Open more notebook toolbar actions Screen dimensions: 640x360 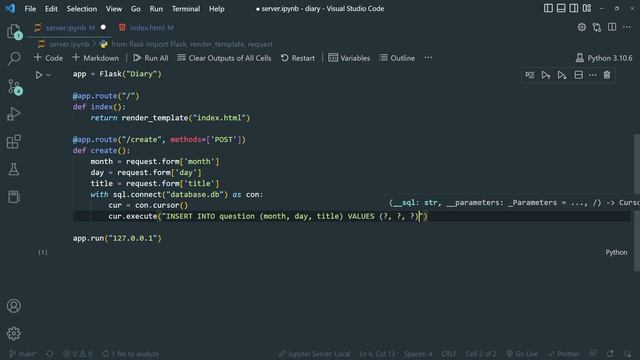tap(428, 58)
